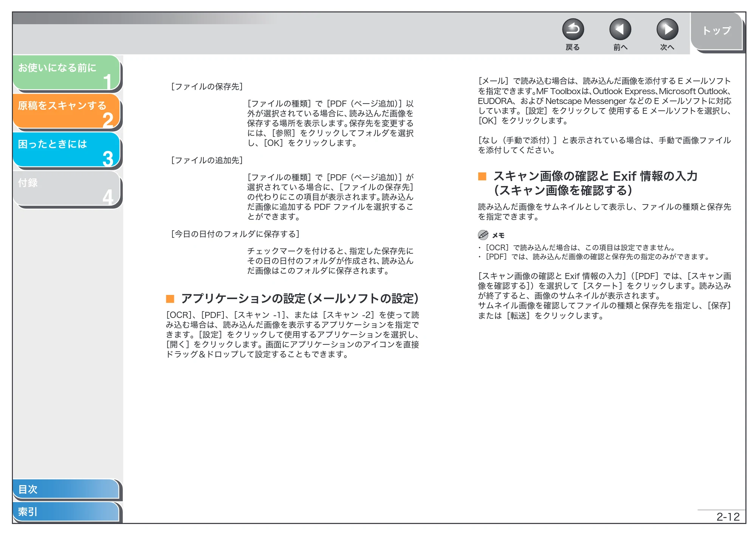Click the 戻る (return) round icon
This screenshot has height=535, width=756.
point(573,29)
